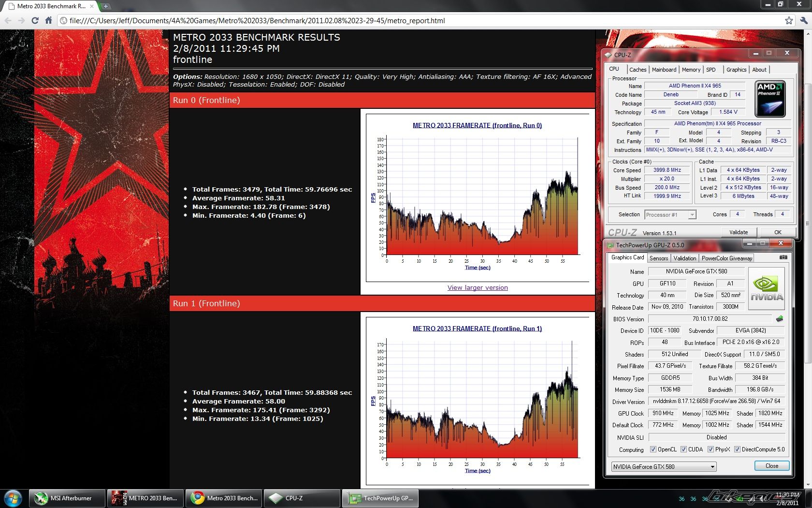
Task: Click the GPU-Z camera screenshot icon
Action: pos(783,257)
